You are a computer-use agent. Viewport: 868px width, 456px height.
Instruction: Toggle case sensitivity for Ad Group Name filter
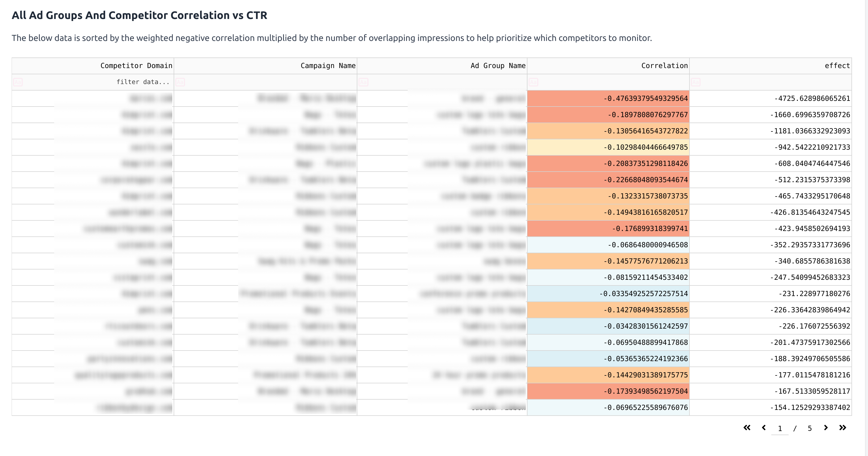(363, 82)
